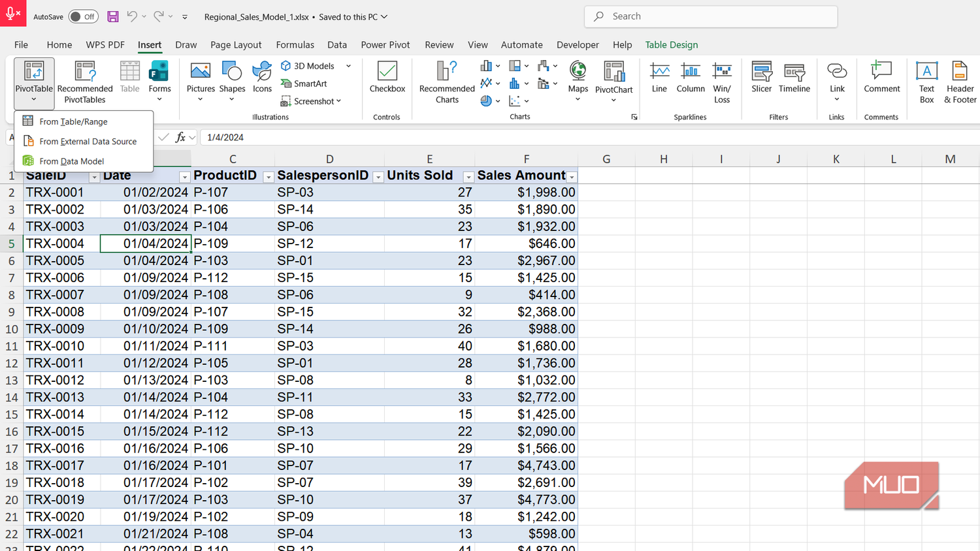Insert a Column sparkline

click(x=691, y=77)
